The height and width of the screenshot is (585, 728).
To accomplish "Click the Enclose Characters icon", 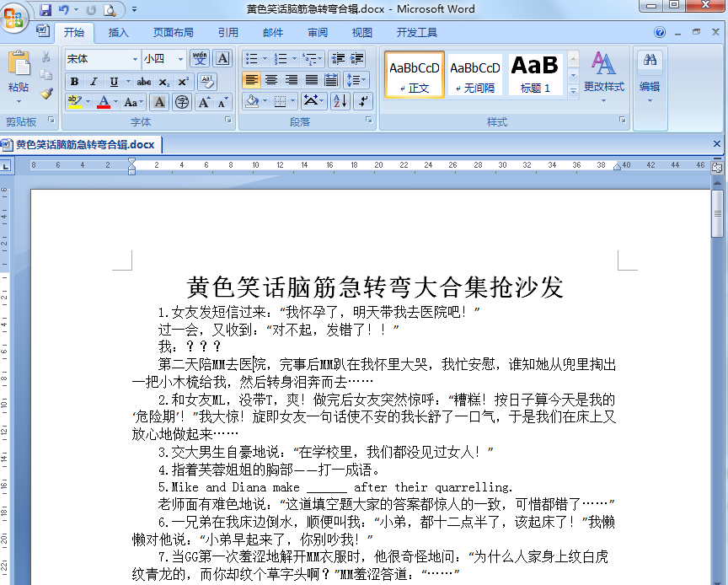I will point(181,100).
